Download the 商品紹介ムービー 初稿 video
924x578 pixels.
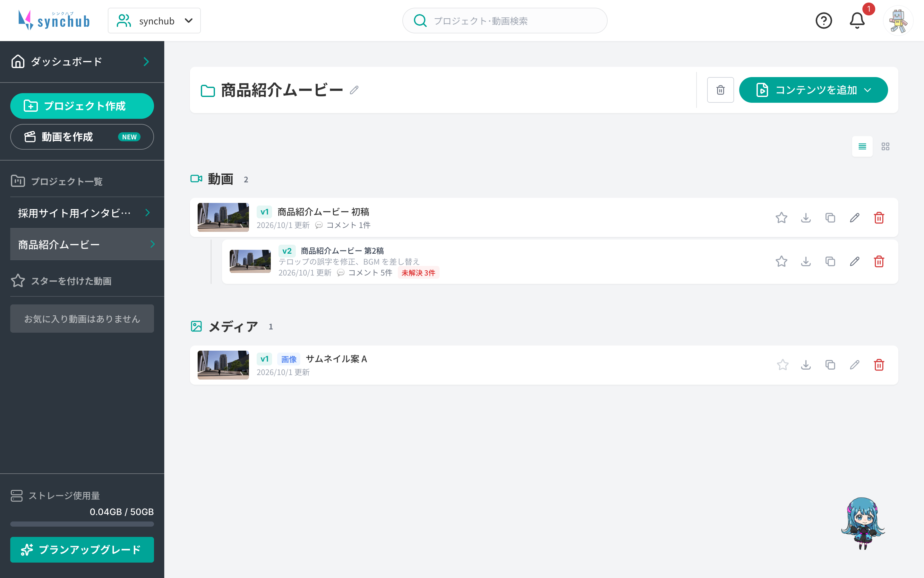806,217
